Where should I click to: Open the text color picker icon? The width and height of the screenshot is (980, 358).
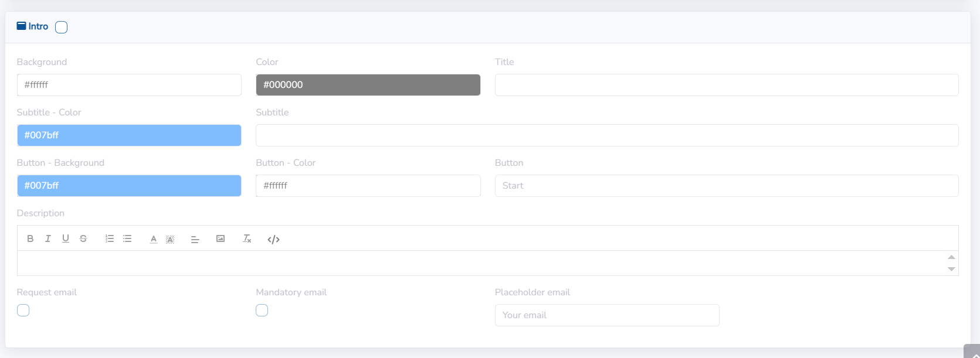coord(154,239)
